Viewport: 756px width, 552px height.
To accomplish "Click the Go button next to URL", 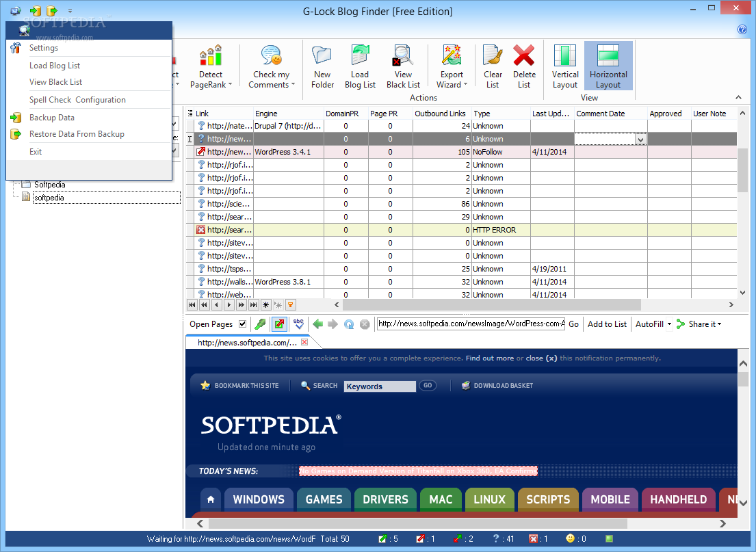I will pos(573,324).
